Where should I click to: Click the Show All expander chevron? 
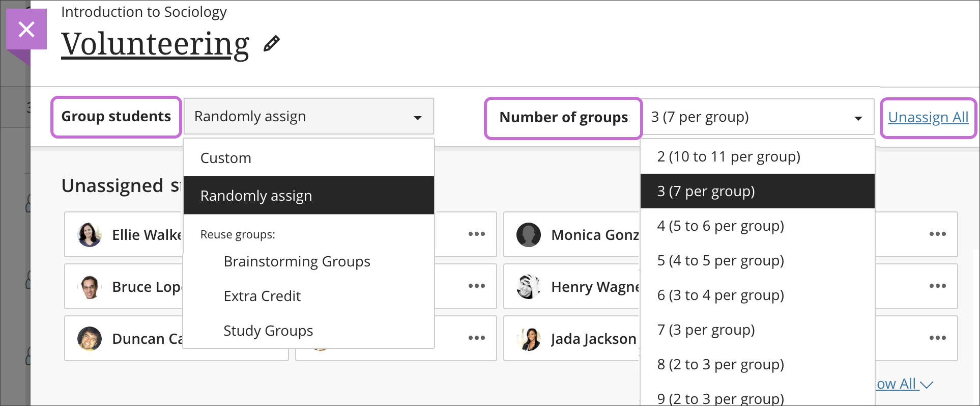[x=926, y=385]
